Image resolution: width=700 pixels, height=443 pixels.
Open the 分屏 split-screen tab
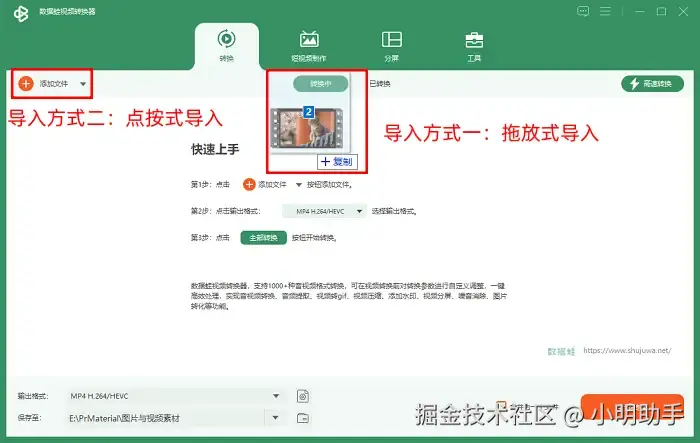click(392, 46)
